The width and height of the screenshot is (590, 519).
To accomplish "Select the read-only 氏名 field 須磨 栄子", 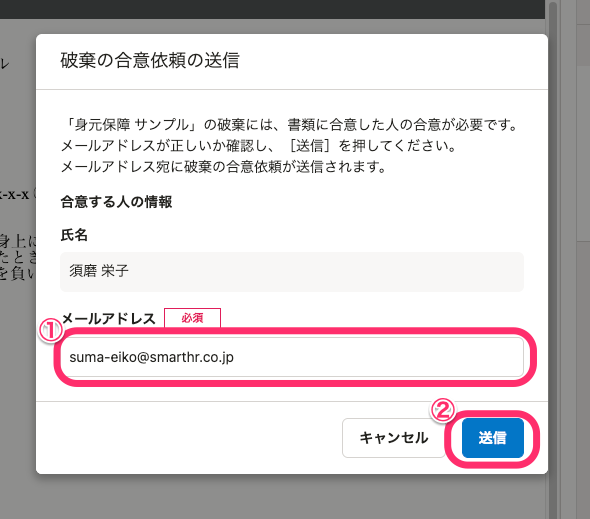I will coord(292,271).
